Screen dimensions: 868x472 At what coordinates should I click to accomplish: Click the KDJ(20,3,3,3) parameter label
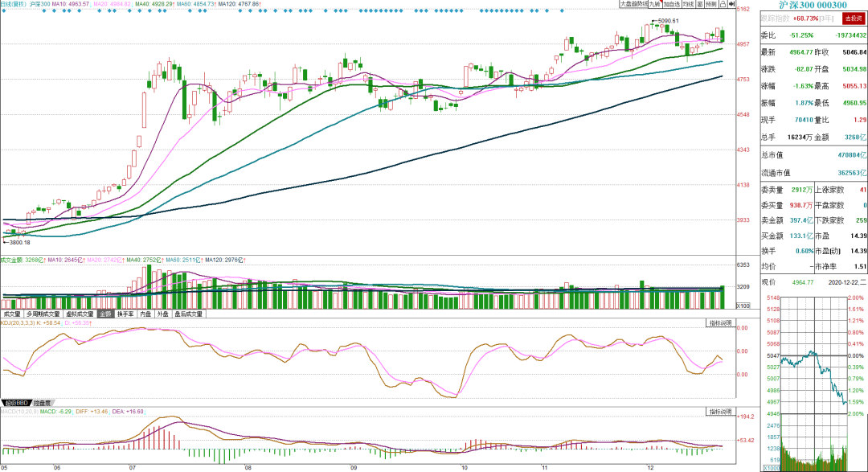tap(18, 322)
